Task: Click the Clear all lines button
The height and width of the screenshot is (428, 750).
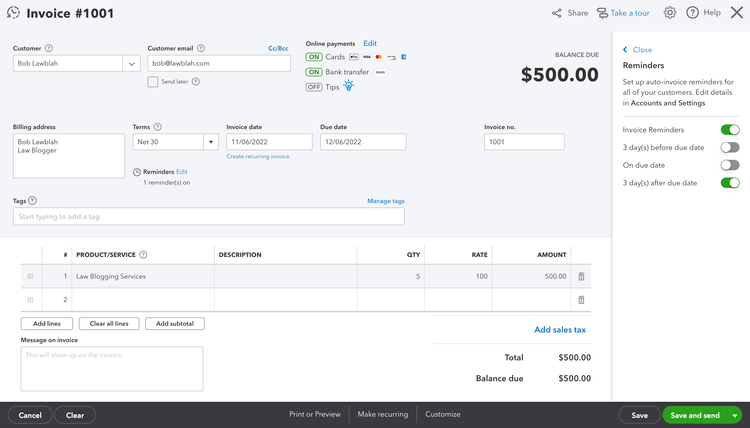Action: (109, 324)
